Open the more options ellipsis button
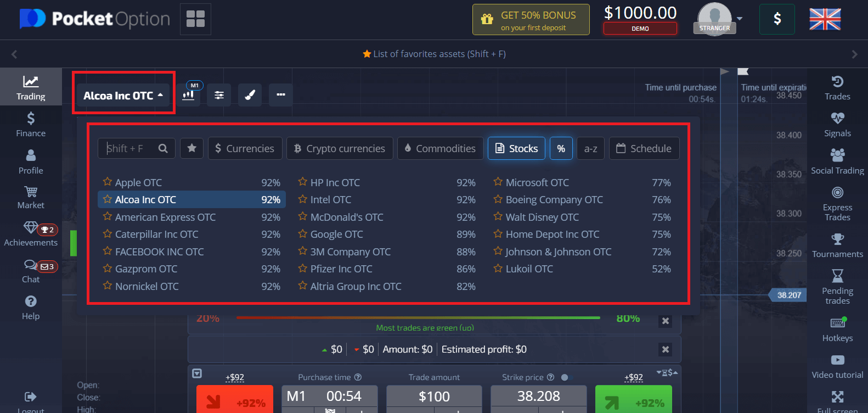 point(281,94)
